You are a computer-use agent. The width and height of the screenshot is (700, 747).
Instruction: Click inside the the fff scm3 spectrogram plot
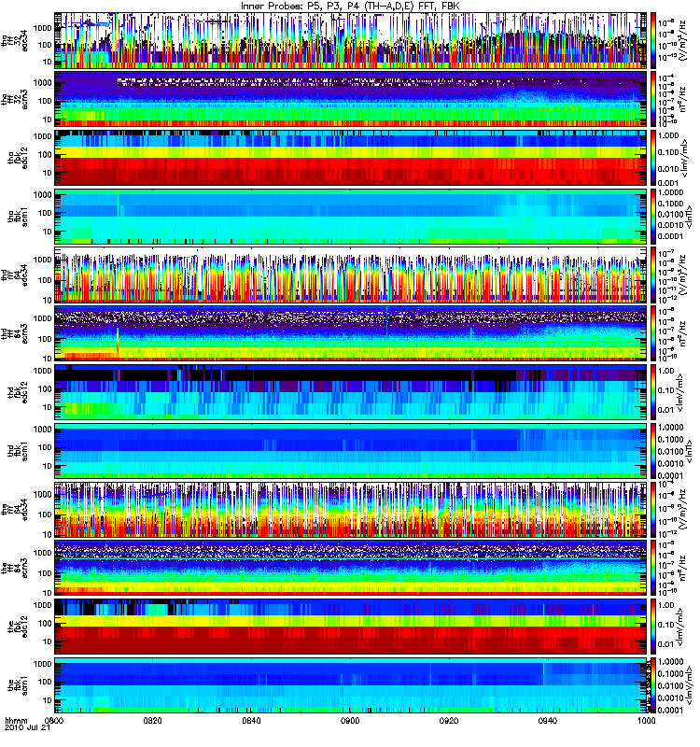350,568
